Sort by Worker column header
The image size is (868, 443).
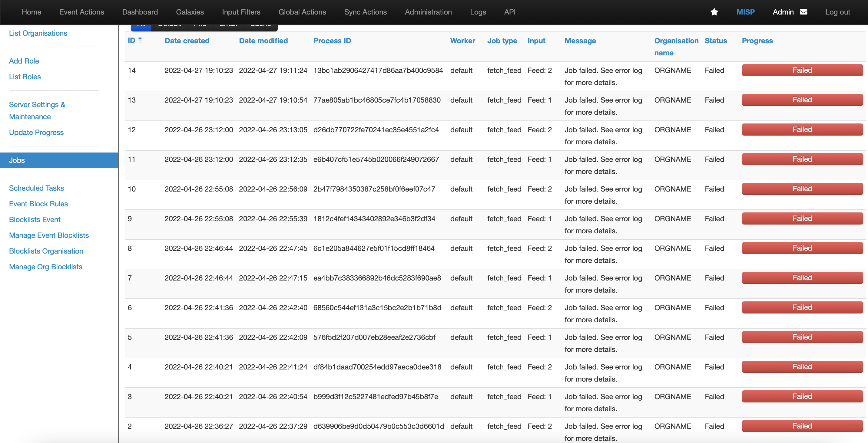[463, 41]
